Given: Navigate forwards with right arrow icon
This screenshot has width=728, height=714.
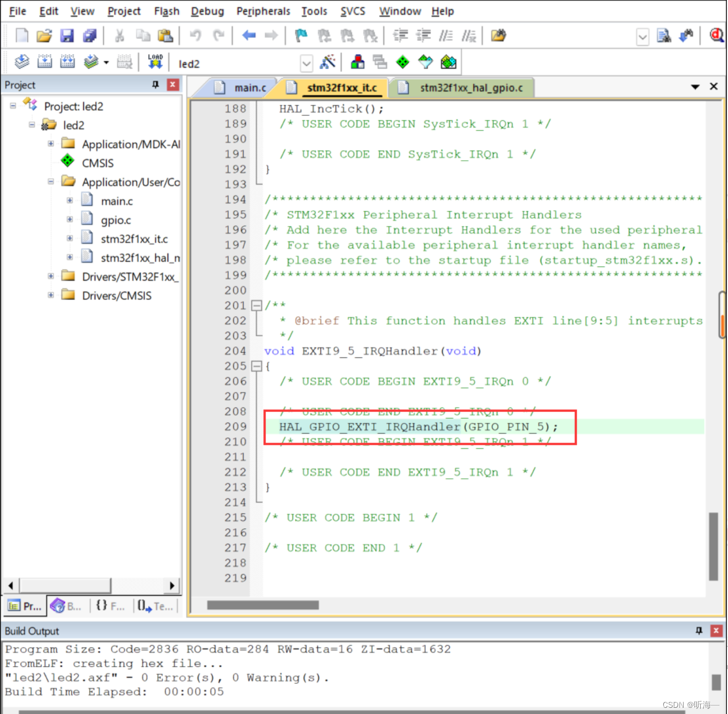Looking at the screenshot, I should coord(271,35).
